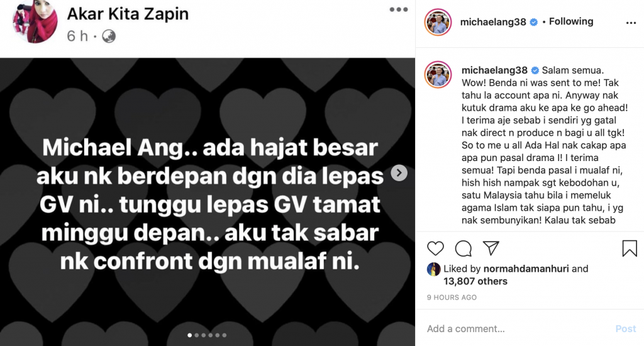Share post using paper plane icon

tap(491, 248)
